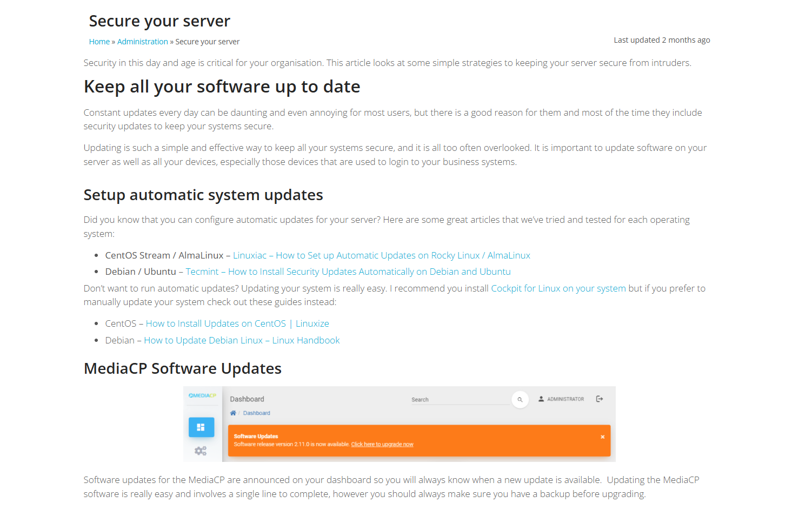Click the MediaCP dashboard screenshot image
812x509 pixels.
pyautogui.click(x=400, y=424)
